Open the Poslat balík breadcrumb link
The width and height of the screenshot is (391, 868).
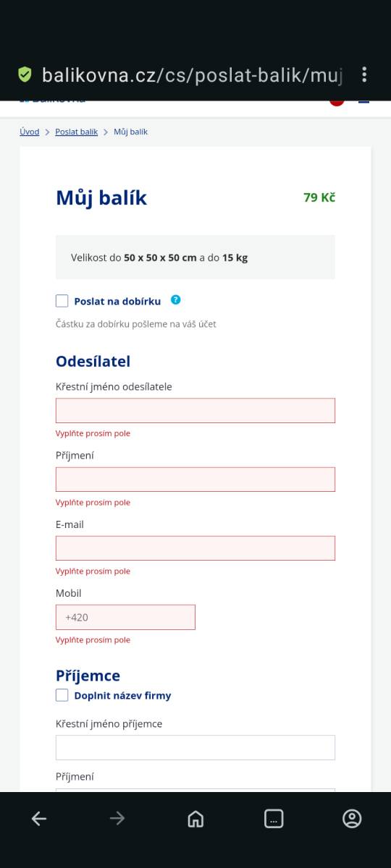click(x=76, y=132)
